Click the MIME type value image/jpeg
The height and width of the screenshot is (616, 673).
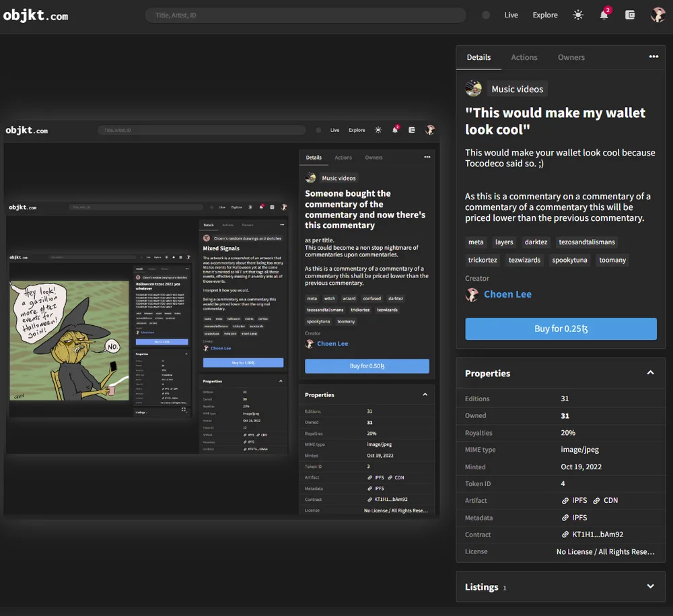[x=580, y=450]
